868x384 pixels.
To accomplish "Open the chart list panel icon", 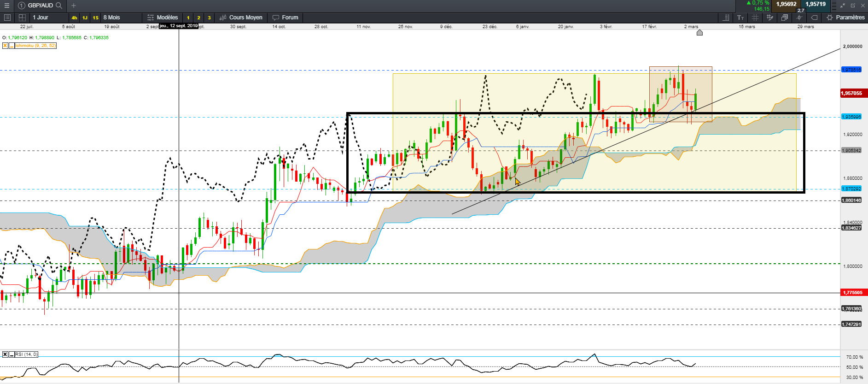I will pyautogui.click(x=7, y=18).
